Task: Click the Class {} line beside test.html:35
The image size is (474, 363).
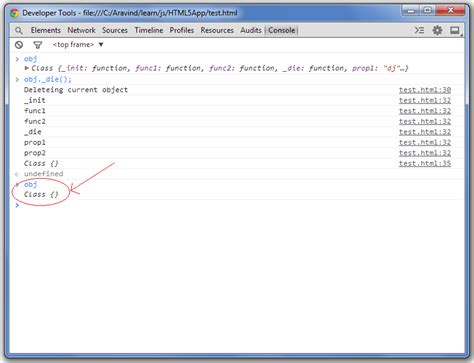Action: click(x=41, y=164)
